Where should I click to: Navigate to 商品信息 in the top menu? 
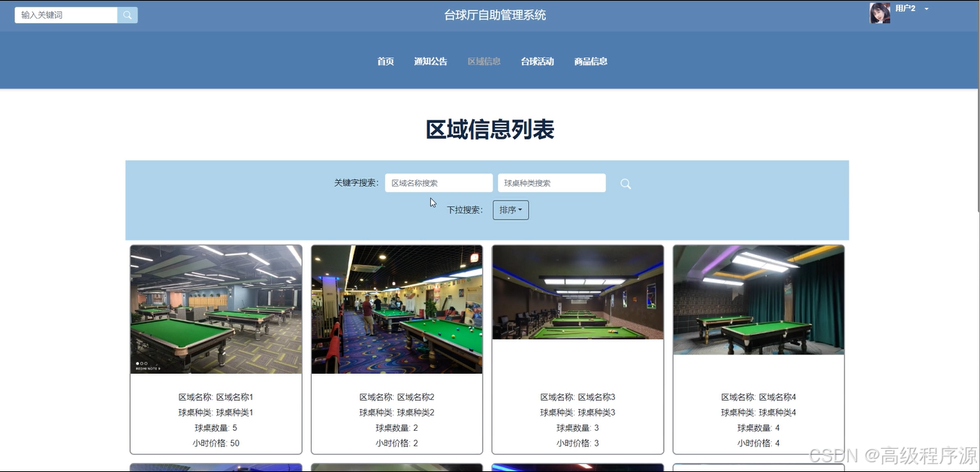[x=590, y=61]
